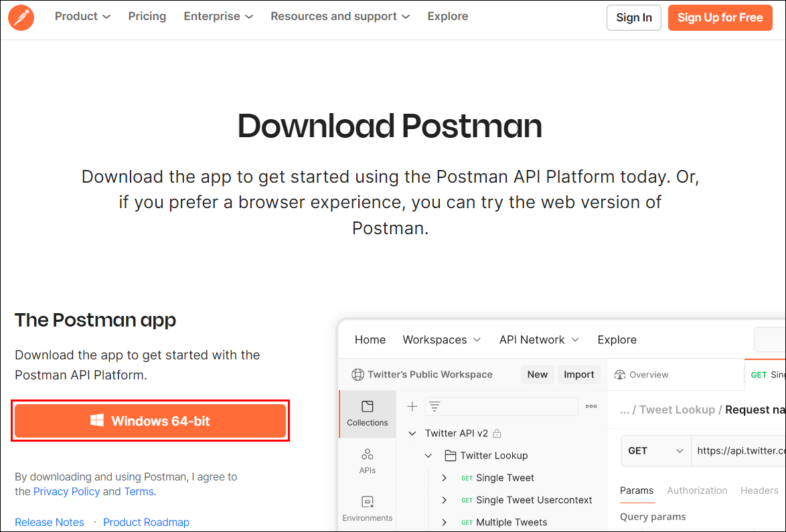Select the Single Tweet request
The width and height of the screenshot is (786, 532).
click(497, 478)
